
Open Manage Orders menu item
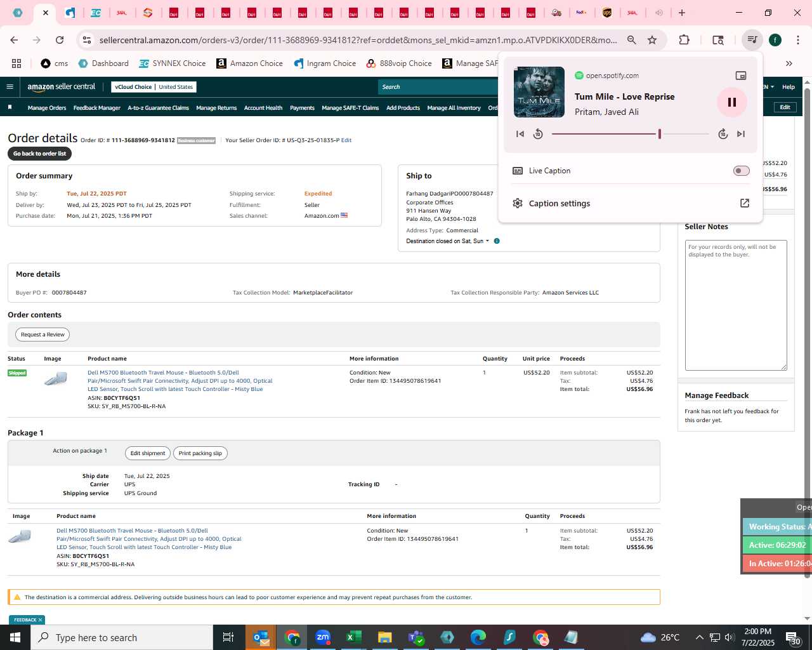click(47, 108)
